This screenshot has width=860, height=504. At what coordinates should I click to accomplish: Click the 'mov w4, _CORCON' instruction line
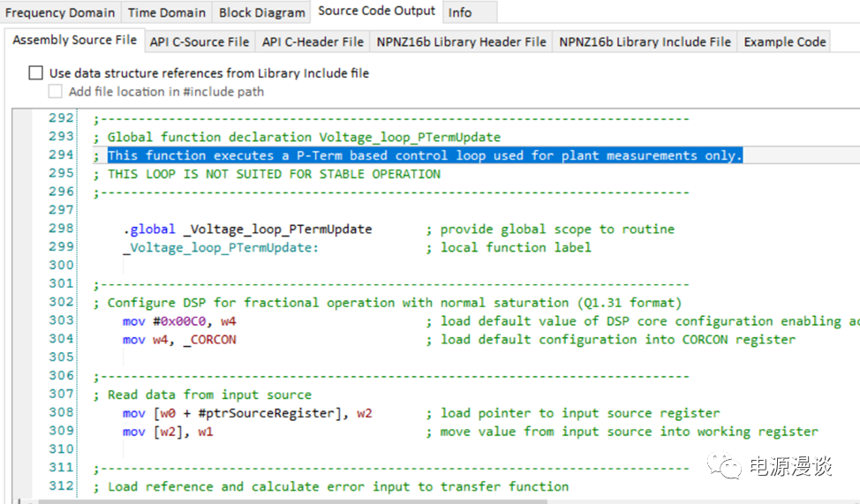(x=179, y=339)
